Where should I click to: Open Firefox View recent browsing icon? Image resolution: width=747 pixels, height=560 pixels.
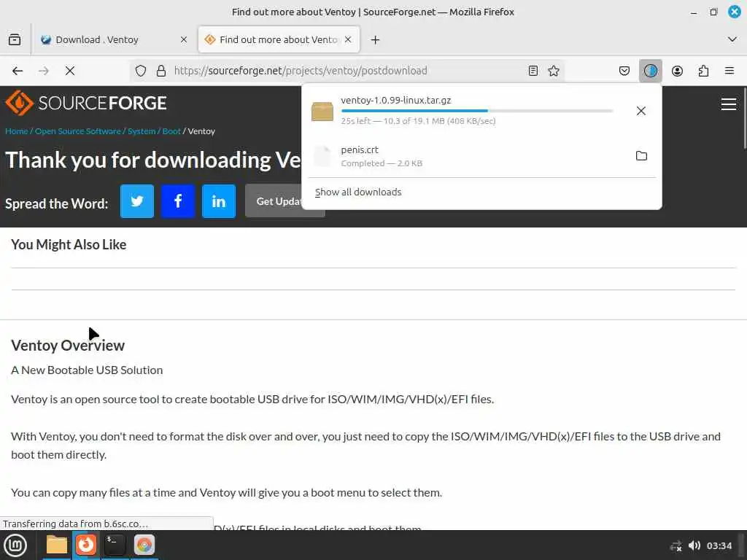(x=15, y=39)
